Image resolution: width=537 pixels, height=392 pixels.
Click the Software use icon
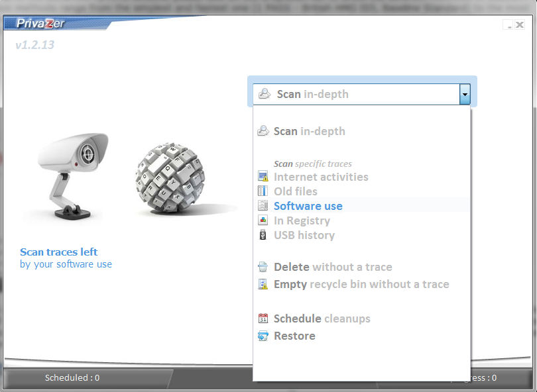(263, 205)
